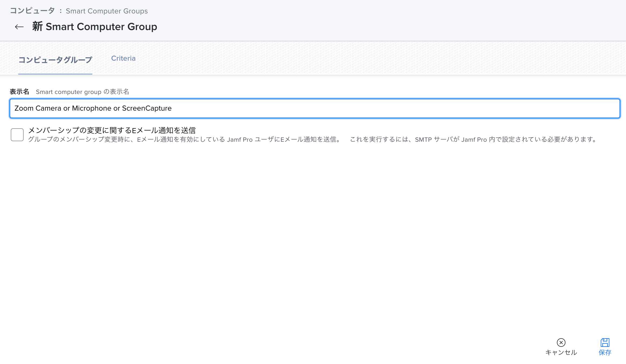Image resolution: width=626 pixels, height=364 pixels.
Task: Select the コンピュータグループ tab
Action: pos(55,60)
